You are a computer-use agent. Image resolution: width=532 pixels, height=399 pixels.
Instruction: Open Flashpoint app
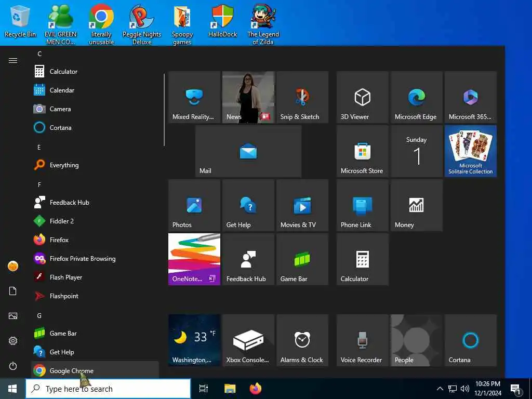(95, 296)
